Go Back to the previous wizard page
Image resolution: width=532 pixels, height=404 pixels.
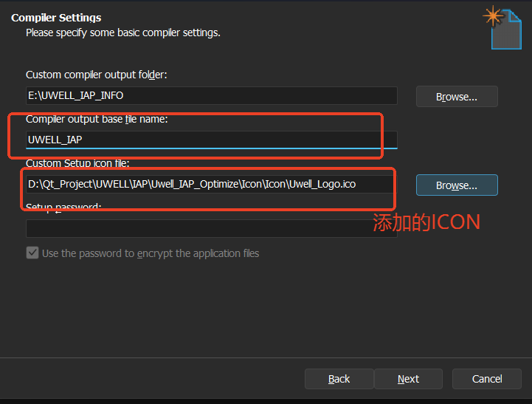coord(339,379)
